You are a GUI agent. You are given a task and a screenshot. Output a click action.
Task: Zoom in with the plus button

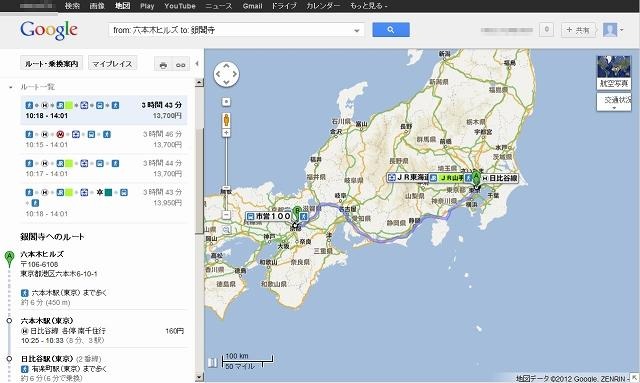(x=226, y=133)
